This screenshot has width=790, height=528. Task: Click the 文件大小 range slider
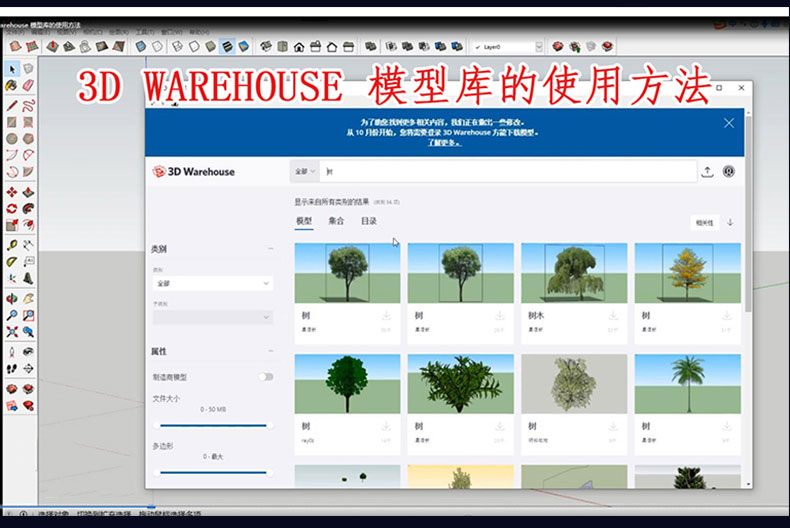pyautogui.click(x=212, y=425)
